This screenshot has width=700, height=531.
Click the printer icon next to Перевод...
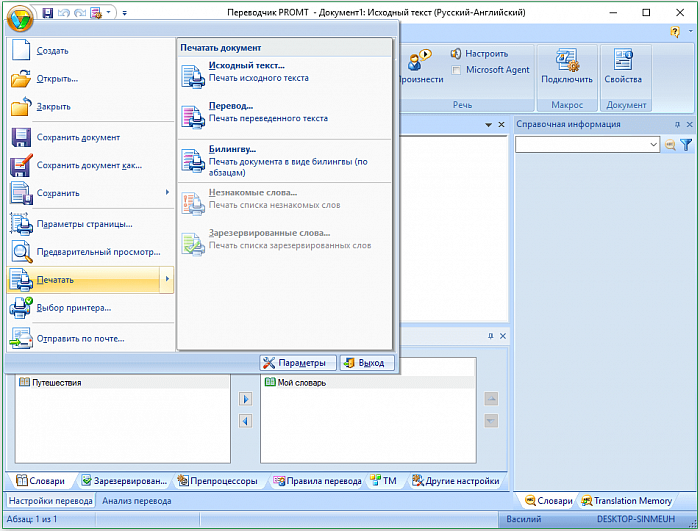193,117
